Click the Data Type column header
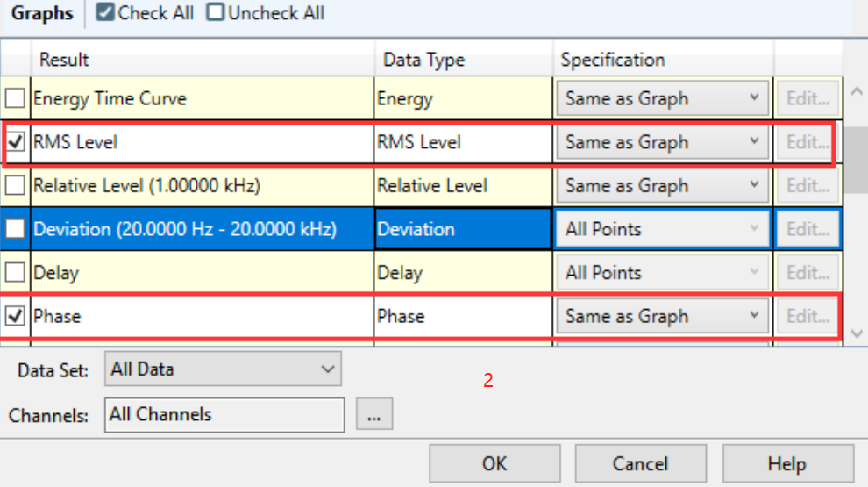Screen dimensions: 868x487 click(463, 59)
